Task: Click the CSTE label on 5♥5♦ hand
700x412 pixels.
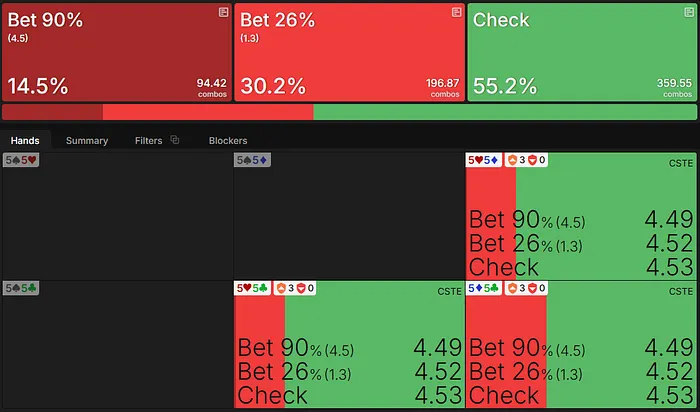Action: click(680, 162)
